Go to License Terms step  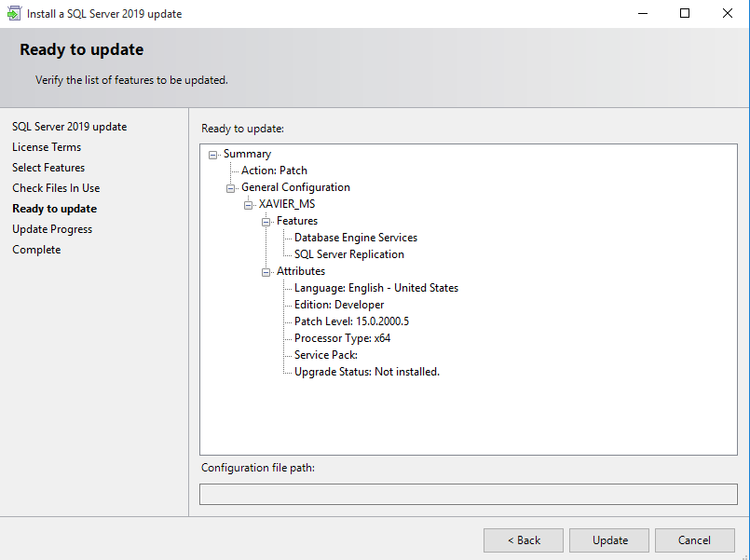[x=47, y=147]
